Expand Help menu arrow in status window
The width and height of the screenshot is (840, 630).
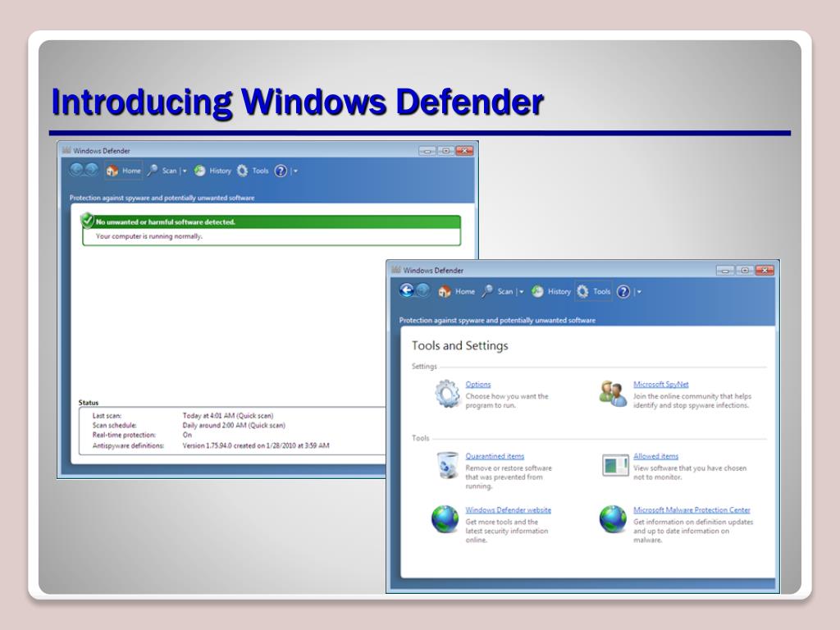tap(295, 171)
